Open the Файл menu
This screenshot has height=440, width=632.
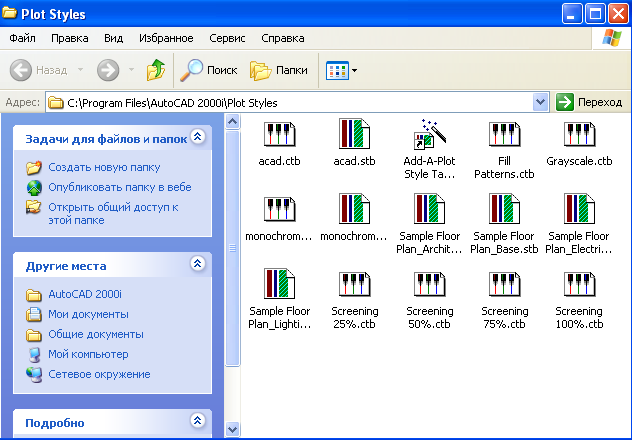tap(22, 38)
